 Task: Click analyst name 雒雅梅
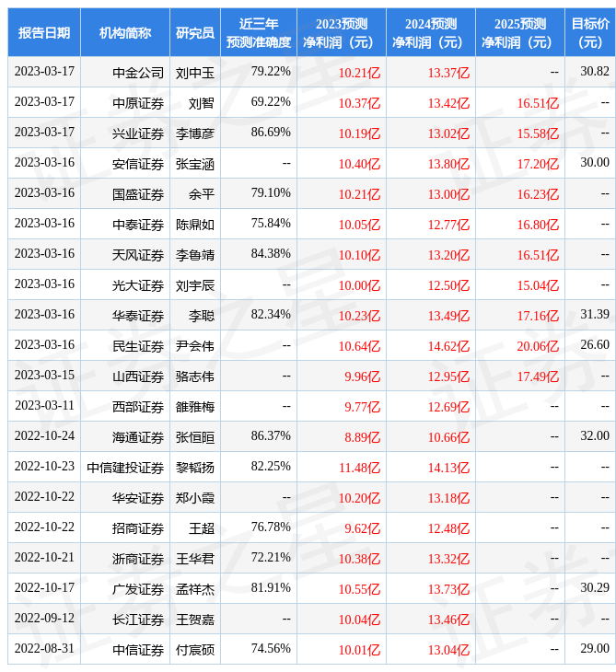195,407
